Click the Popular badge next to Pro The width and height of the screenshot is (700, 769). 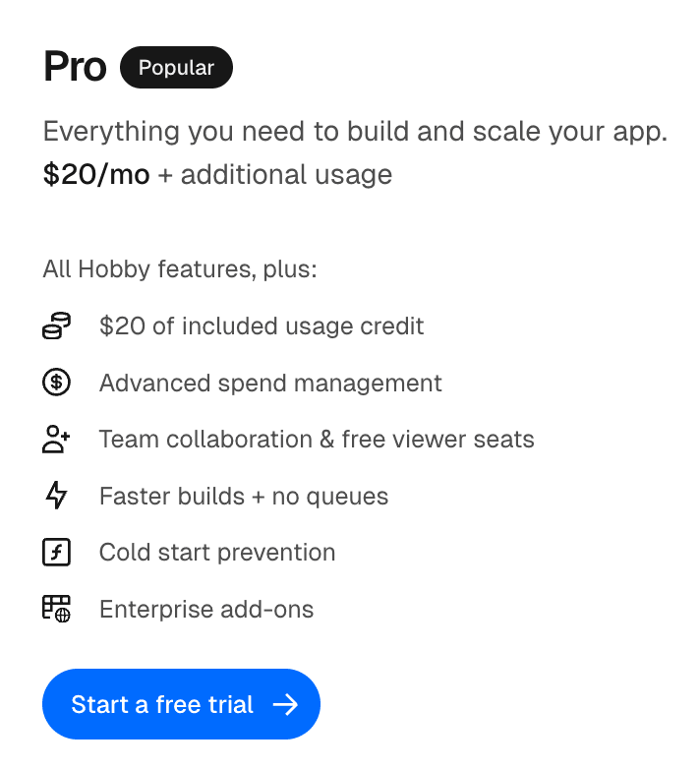[176, 68]
